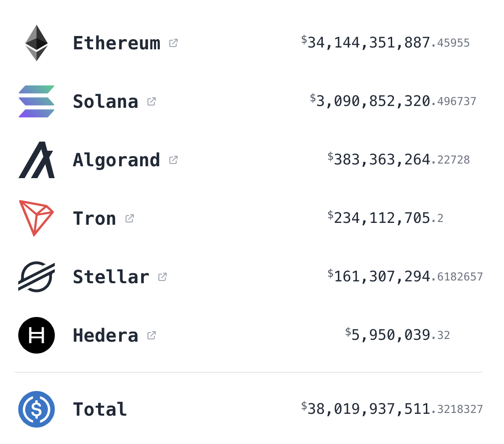The height and width of the screenshot is (444, 504).
Task: Click the blue USDC Total logo
Action: click(37, 409)
